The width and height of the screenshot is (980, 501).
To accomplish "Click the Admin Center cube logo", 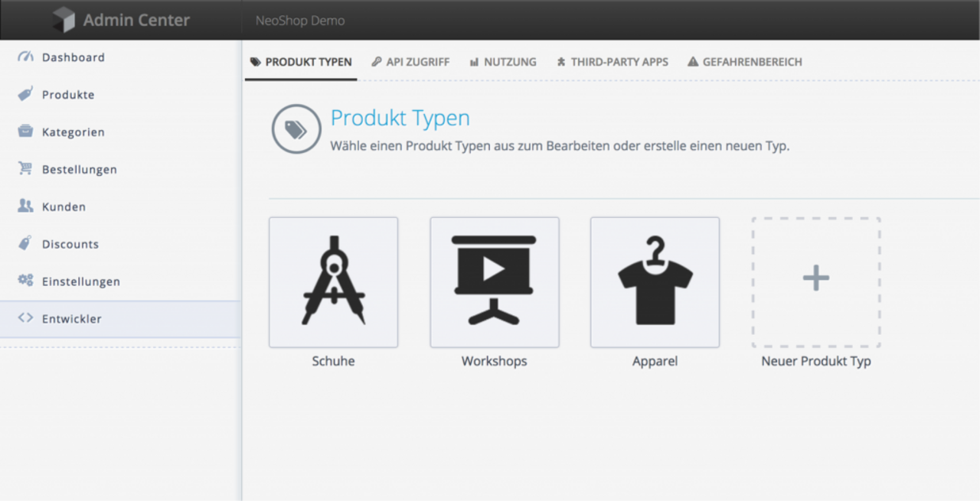I will pos(64,20).
